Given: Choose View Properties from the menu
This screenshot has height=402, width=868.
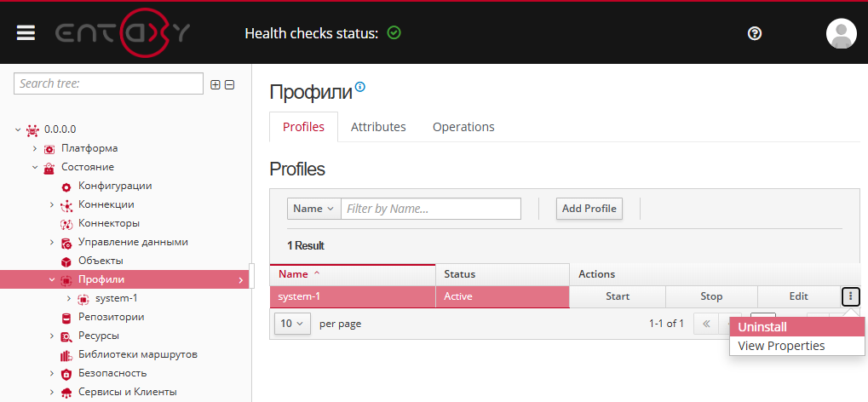Looking at the screenshot, I should [x=797, y=346].
